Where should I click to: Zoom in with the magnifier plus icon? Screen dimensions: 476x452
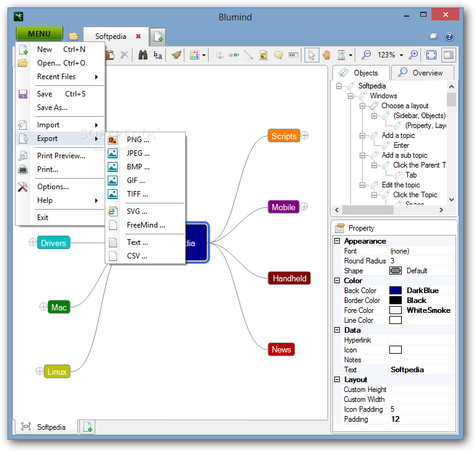pos(413,55)
